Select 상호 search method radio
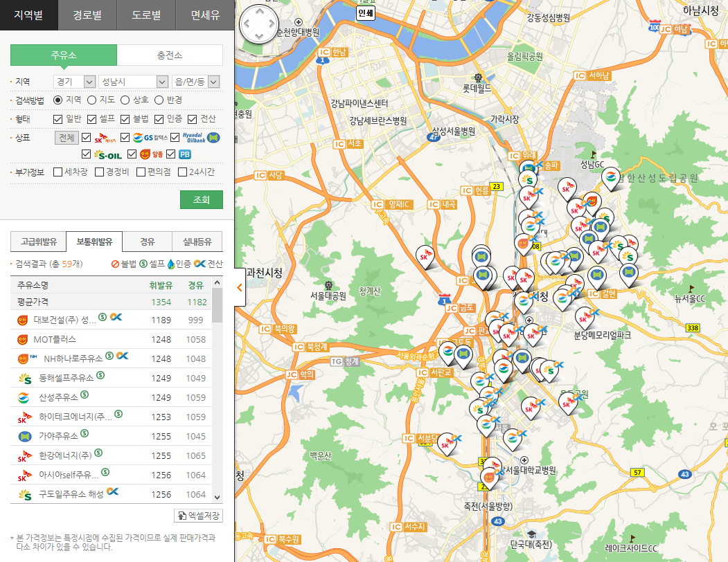728x562 pixels. 125,100
